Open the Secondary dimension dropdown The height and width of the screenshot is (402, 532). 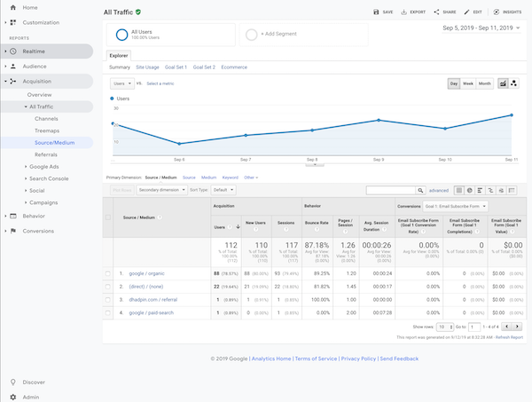click(162, 190)
